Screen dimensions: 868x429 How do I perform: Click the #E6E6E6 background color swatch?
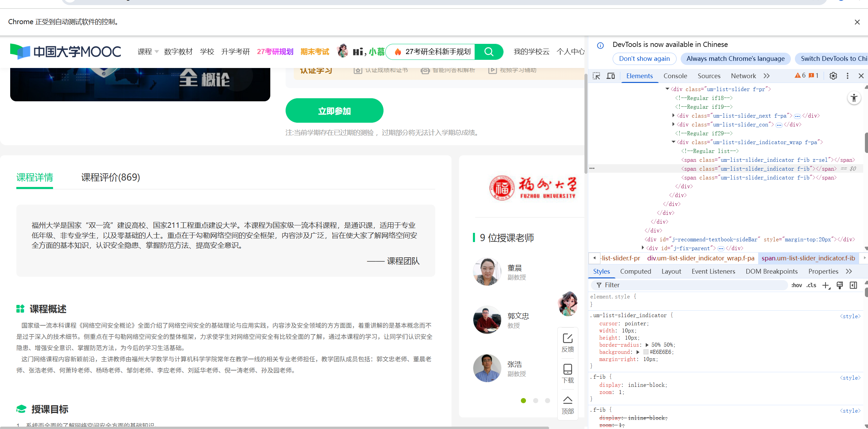click(646, 352)
